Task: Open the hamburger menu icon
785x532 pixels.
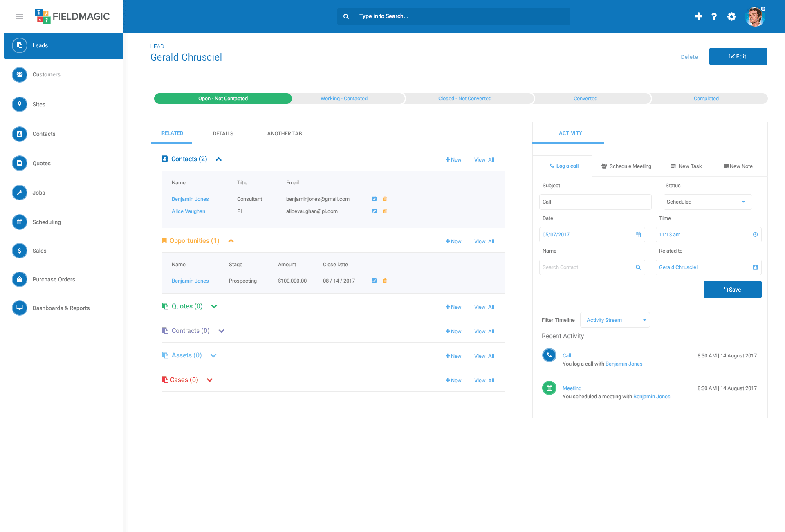Action: click(19, 16)
